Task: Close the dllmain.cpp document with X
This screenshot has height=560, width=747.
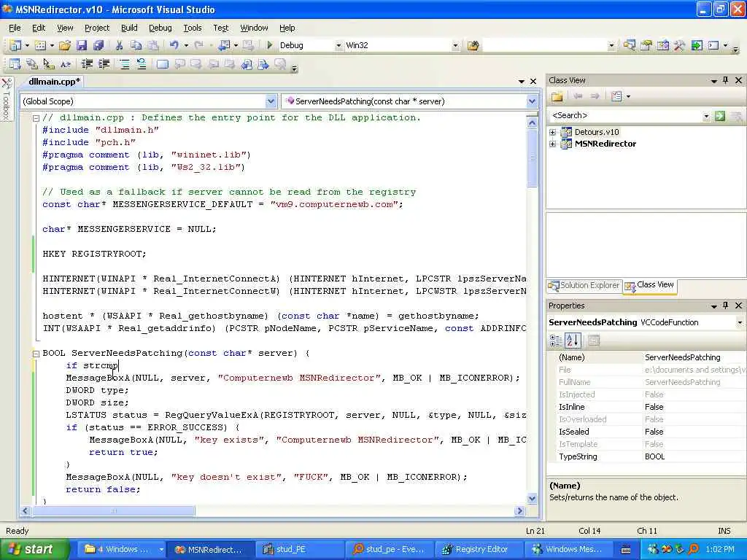Action: coord(533,82)
